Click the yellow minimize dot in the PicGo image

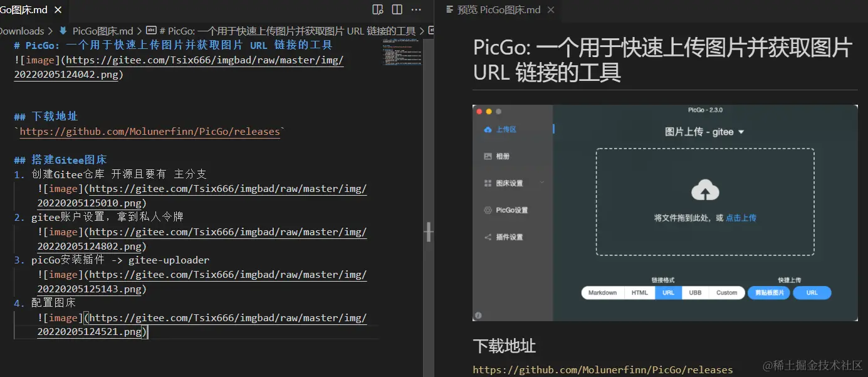489,112
